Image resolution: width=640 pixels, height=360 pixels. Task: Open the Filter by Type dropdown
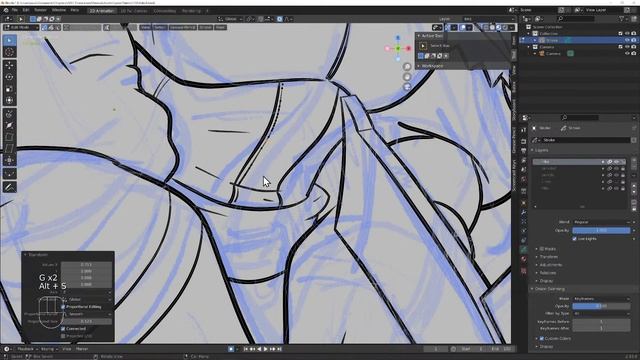pos(602,313)
